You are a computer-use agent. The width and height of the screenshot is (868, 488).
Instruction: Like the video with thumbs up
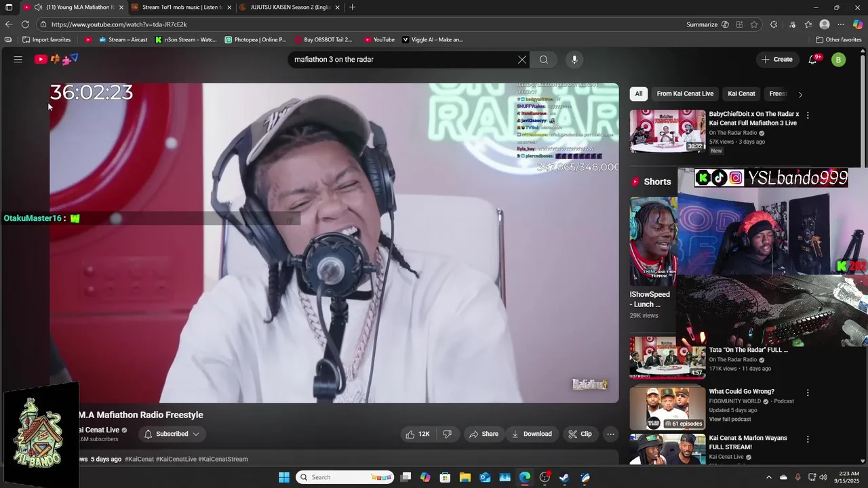(x=418, y=434)
